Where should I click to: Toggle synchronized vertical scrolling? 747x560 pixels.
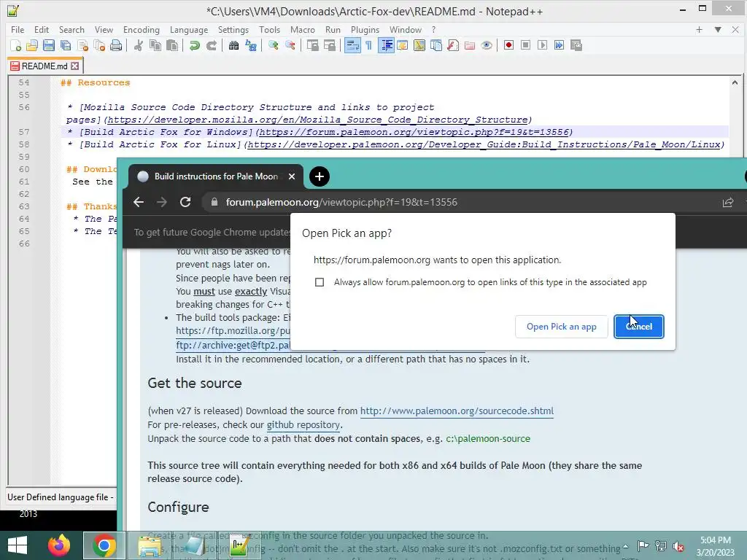[312, 45]
